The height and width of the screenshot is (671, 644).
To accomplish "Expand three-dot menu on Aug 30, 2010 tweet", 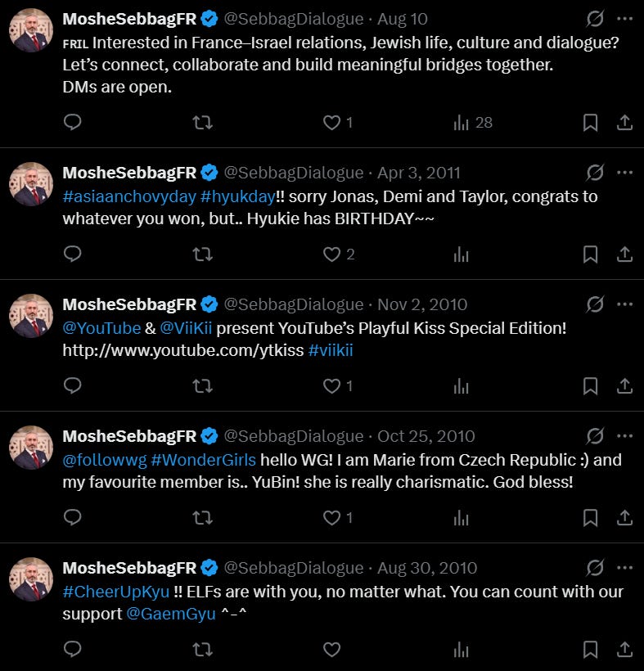I will (624, 568).
